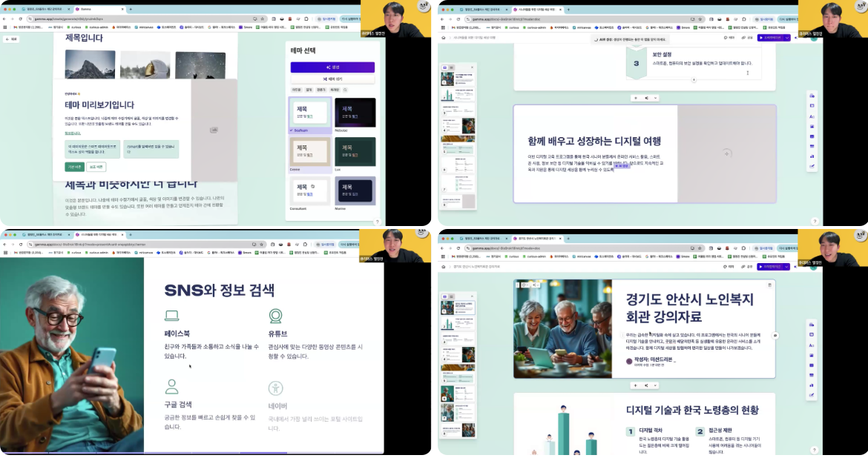Open chart icon in bottom-right side toolbar
The height and width of the screenshot is (458, 868).
(812, 385)
